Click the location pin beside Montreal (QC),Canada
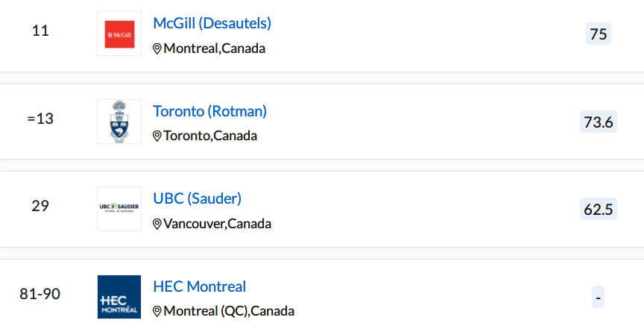 157,311
